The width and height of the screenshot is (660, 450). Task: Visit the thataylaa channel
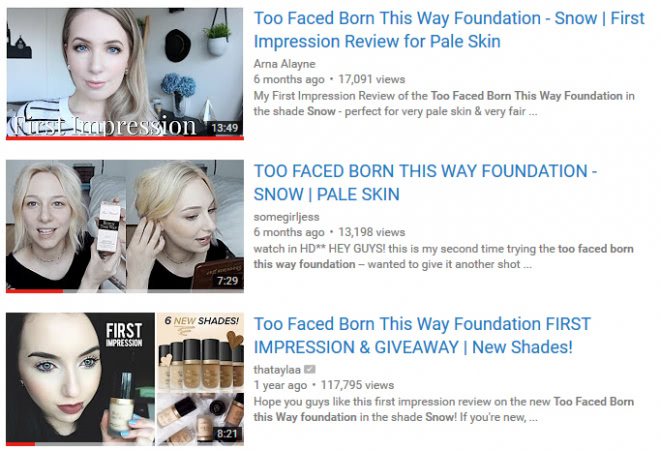[x=277, y=370]
